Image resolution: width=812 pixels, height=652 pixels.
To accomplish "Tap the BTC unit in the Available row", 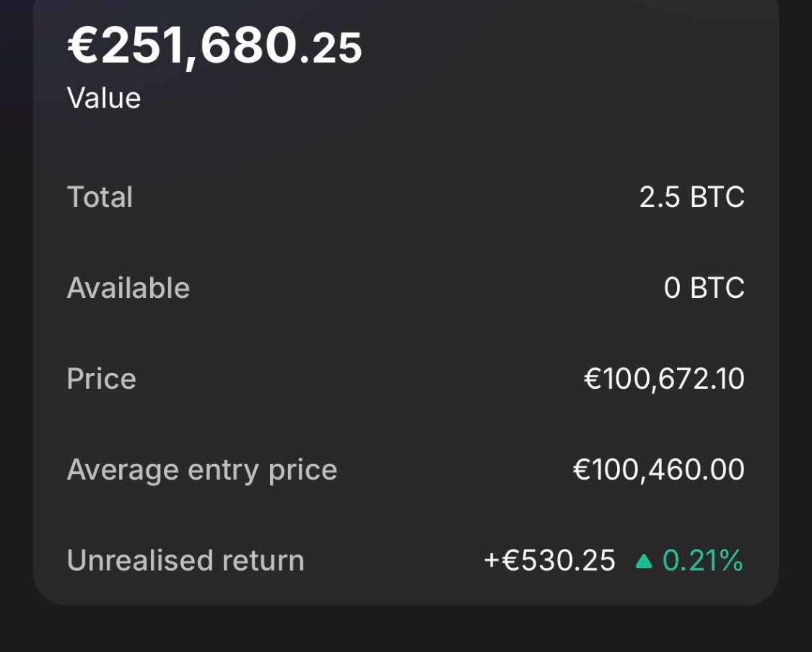I will [x=717, y=288].
